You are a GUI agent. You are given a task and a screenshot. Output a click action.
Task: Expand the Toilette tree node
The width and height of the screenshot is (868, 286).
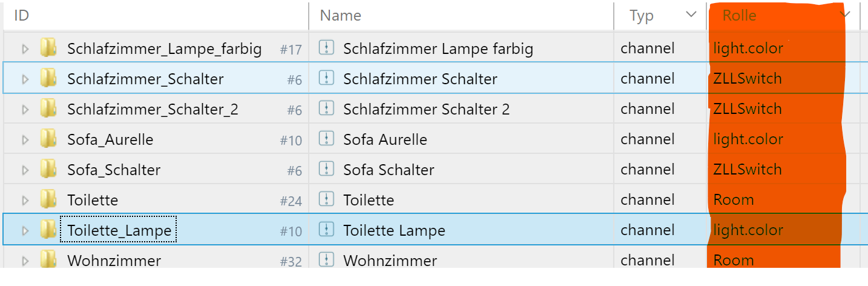[25, 200]
